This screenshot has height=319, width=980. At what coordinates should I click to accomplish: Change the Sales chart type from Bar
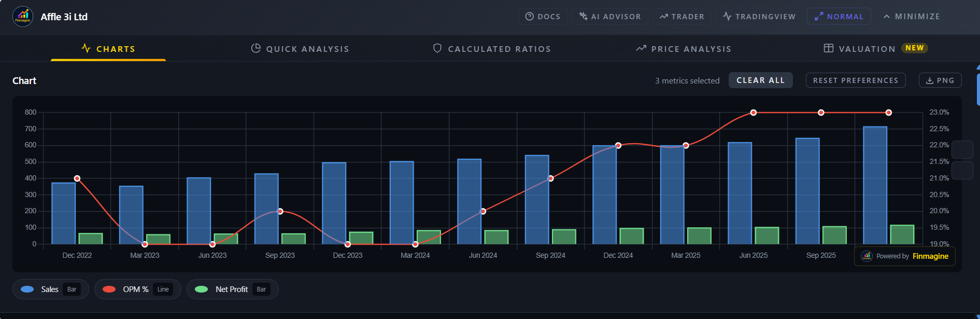72,289
